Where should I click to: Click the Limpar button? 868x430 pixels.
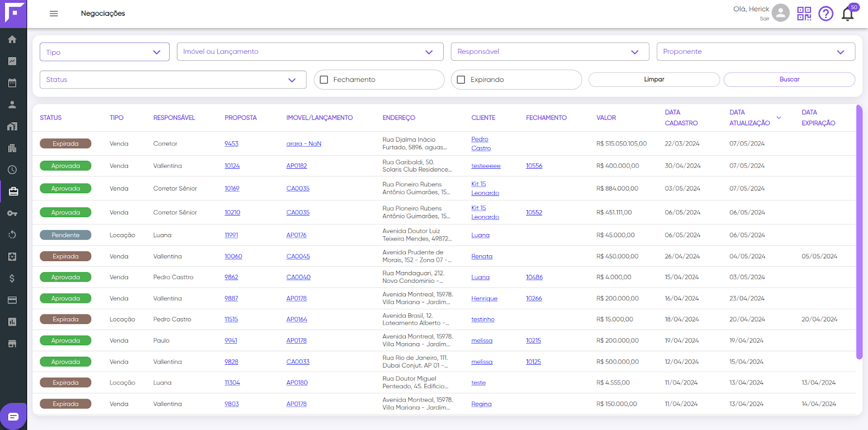point(654,79)
